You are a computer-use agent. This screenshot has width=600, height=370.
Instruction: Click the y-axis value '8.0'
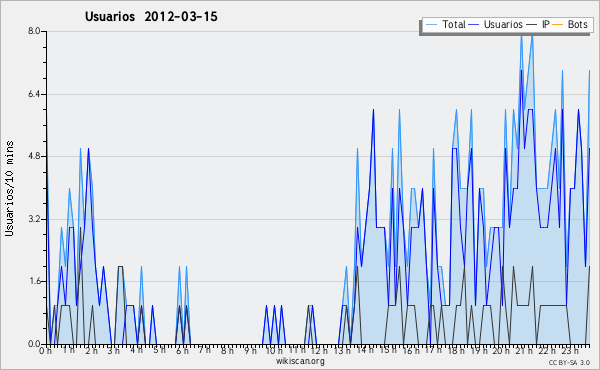[34, 31]
